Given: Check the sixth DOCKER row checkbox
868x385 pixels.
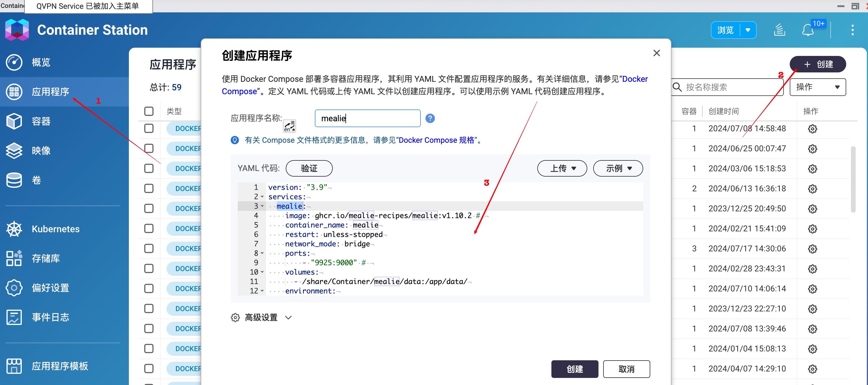Looking at the screenshot, I should (149, 229).
